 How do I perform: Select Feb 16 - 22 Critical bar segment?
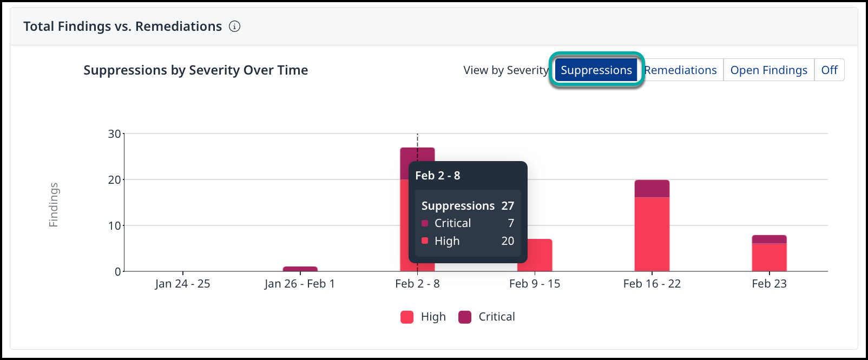(652, 189)
